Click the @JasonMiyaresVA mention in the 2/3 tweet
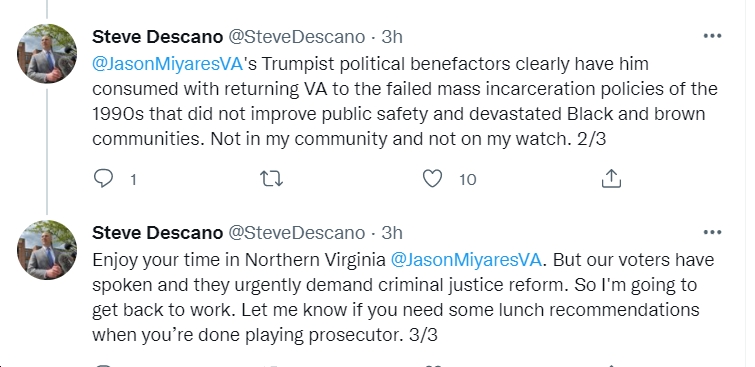Screen dimensions: 755x367 click(x=167, y=64)
